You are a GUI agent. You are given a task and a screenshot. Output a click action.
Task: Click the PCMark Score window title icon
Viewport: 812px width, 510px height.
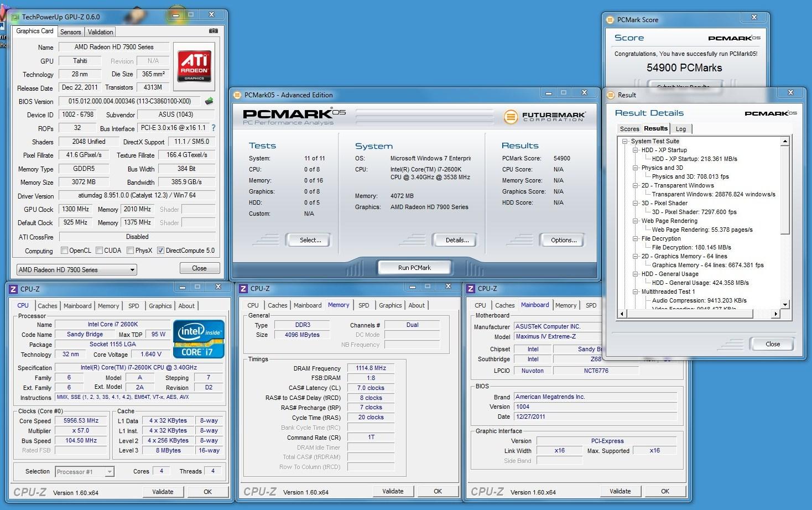pos(610,19)
